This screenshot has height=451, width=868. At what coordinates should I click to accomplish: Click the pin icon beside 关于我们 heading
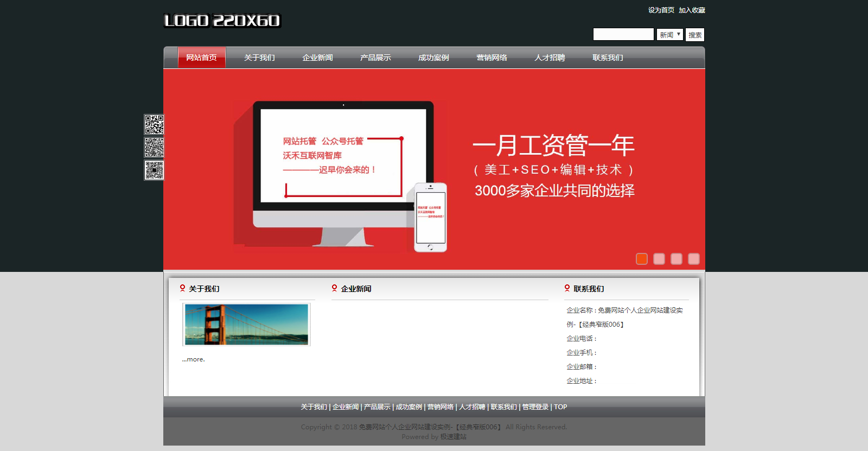click(x=183, y=288)
